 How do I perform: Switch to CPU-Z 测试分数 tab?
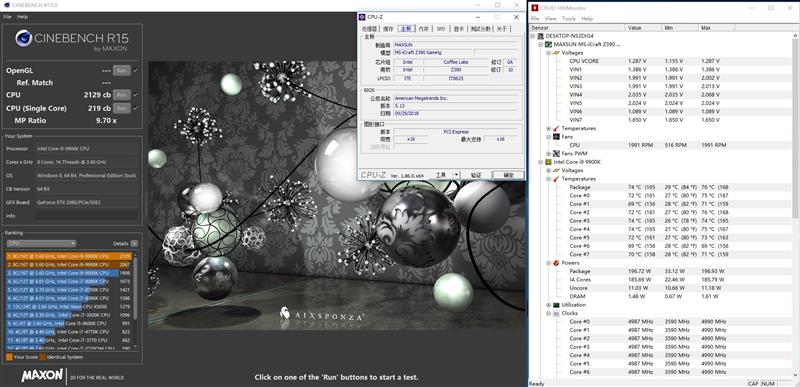[x=481, y=29]
